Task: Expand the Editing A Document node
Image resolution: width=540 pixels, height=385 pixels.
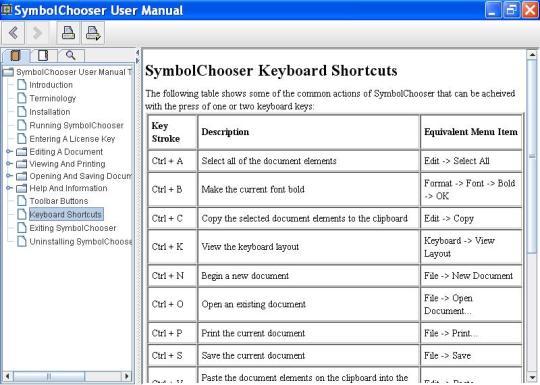Action: (x=9, y=151)
